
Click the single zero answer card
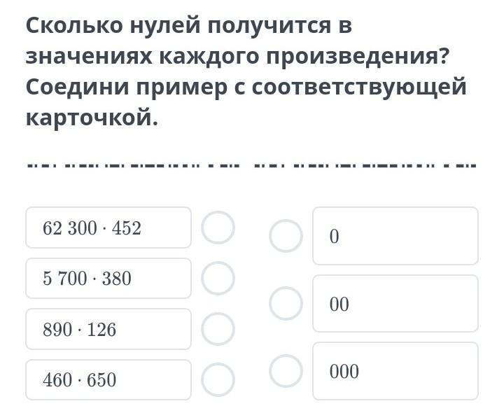pos(395,236)
